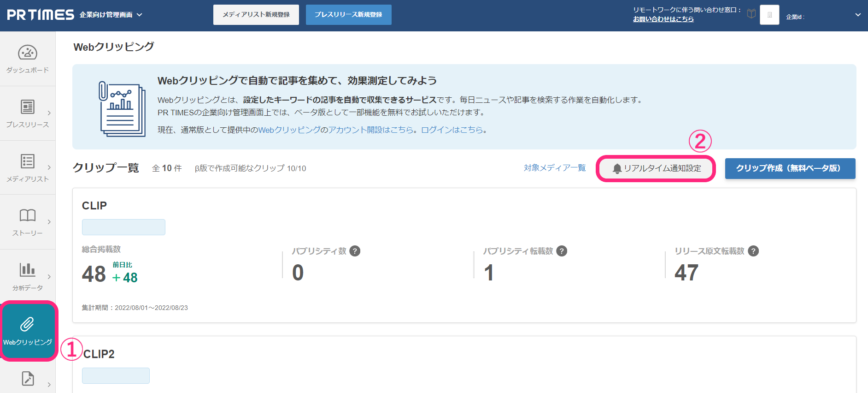Click プレスリリース新規登録 button
Image resolution: width=868 pixels, height=393 pixels.
point(349,15)
